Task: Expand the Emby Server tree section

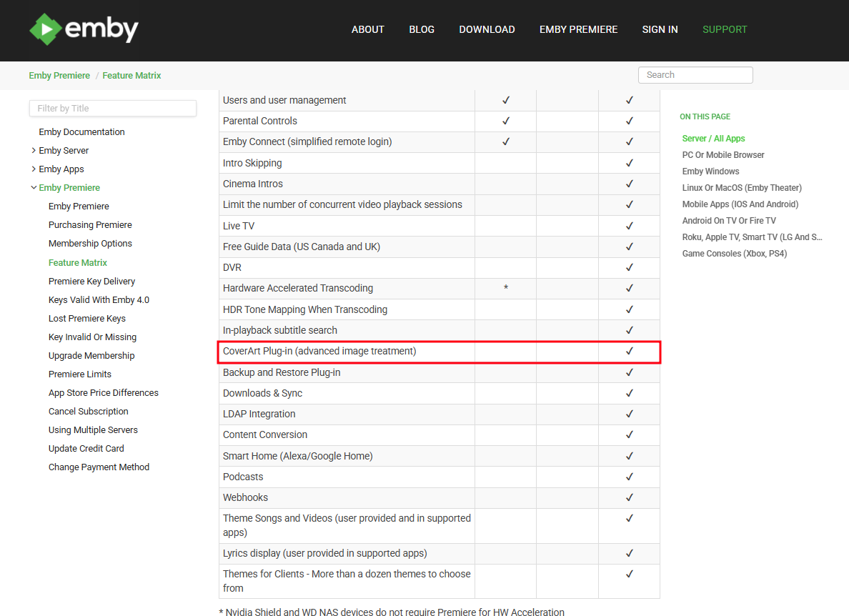Action: (x=34, y=151)
